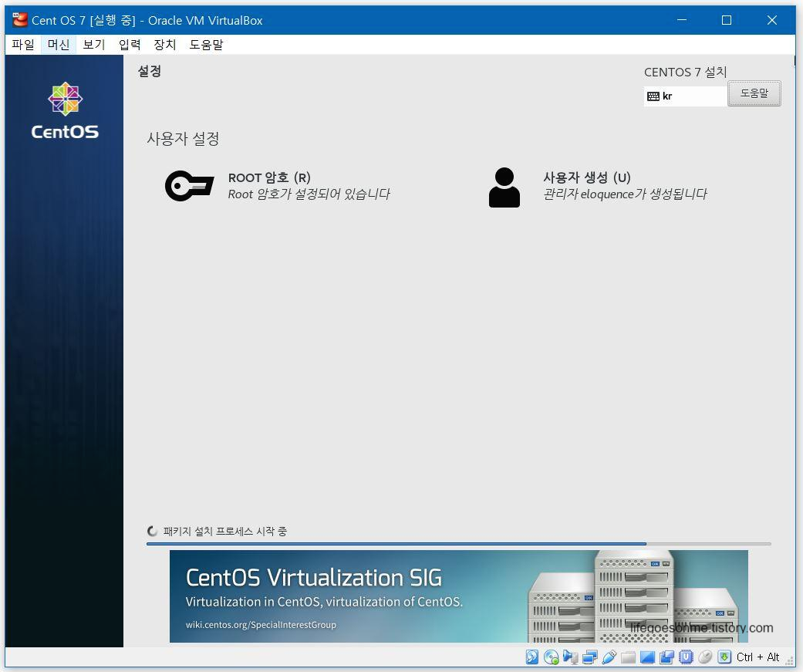Viewport: 803px width, 672px height.
Task: Click the hard disk activity status icon
Action: [x=532, y=657]
